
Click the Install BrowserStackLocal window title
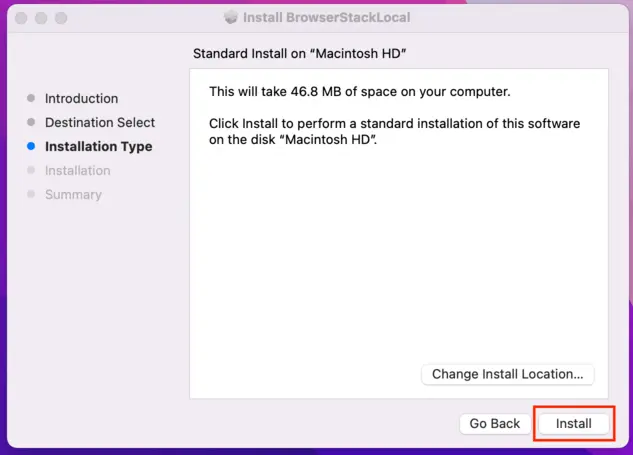click(x=328, y=18)
